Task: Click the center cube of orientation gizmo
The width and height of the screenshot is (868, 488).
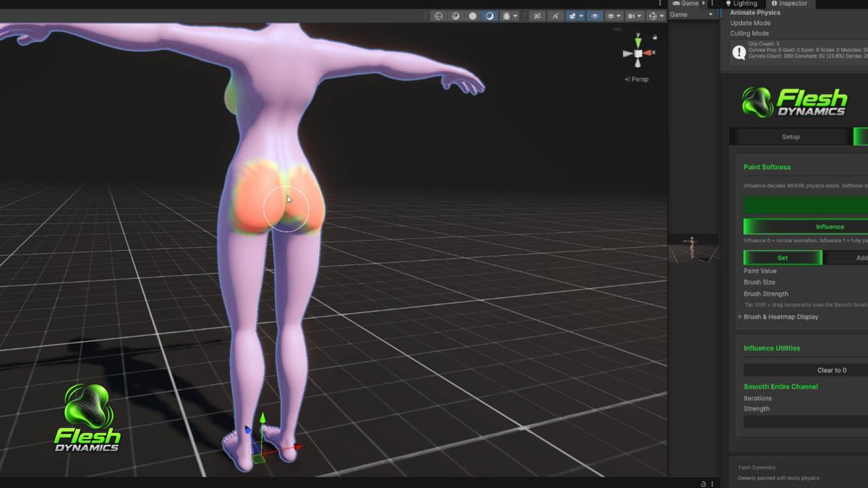Action: [638, 53]
